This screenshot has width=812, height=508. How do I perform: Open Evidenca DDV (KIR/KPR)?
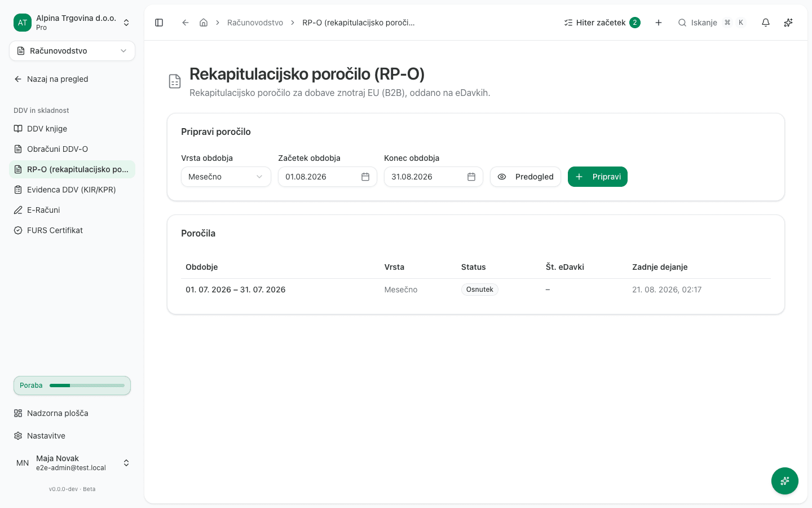pos(72,190)
